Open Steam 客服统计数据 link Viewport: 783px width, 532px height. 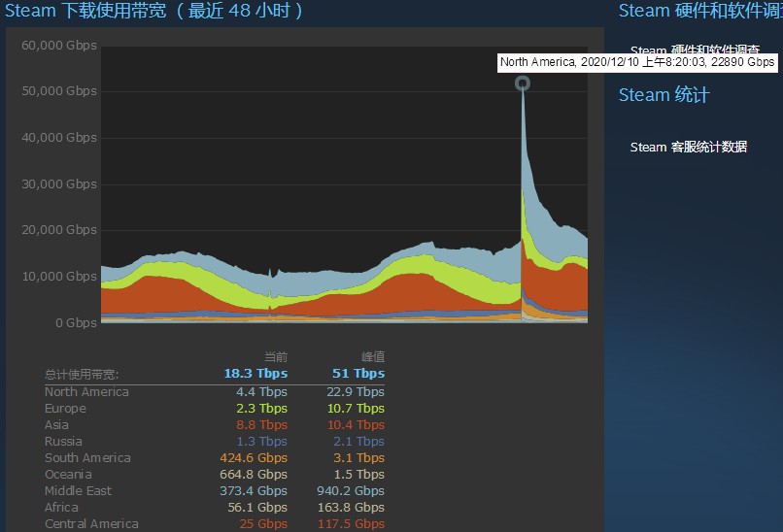coord(688,147)
